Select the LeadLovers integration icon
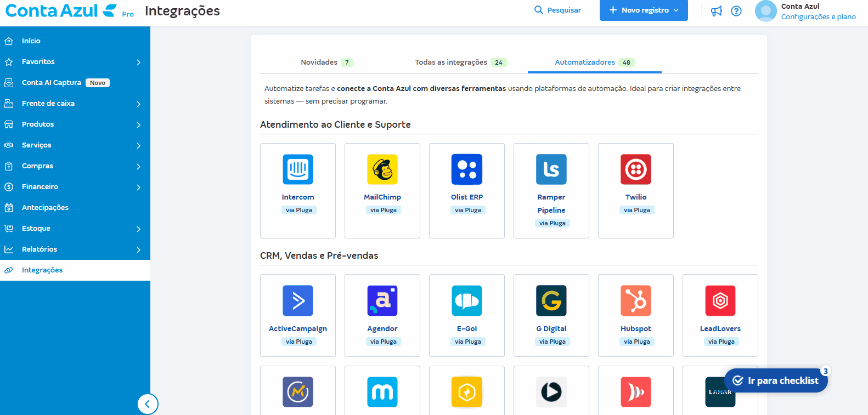This screenshot has width=868, height=415. (x=720, y=300)
